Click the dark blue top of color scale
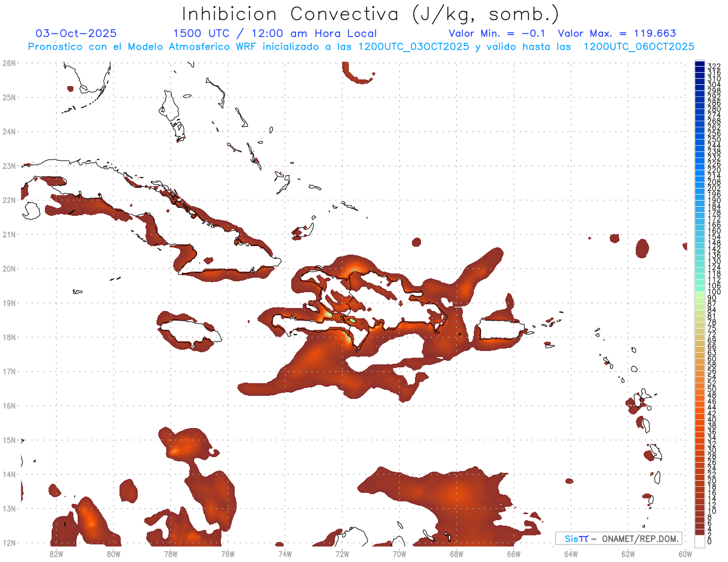This screenshot has height=562, width=728. coord(699,65)
